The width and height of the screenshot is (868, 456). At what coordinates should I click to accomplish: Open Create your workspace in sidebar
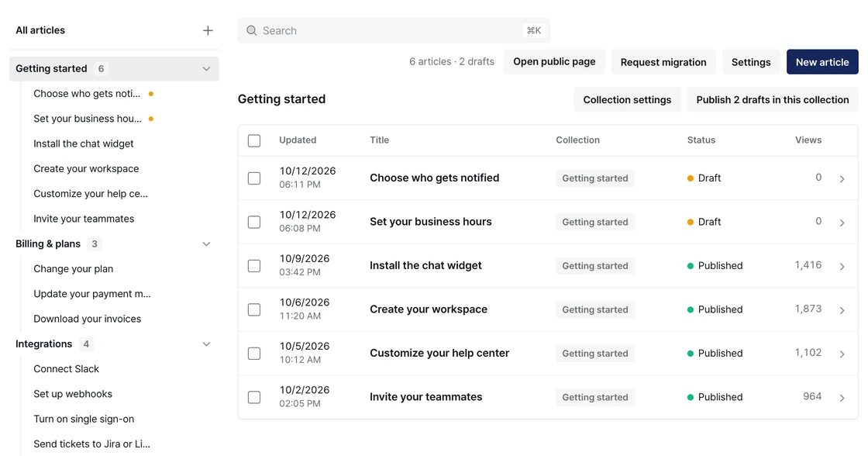86,168
